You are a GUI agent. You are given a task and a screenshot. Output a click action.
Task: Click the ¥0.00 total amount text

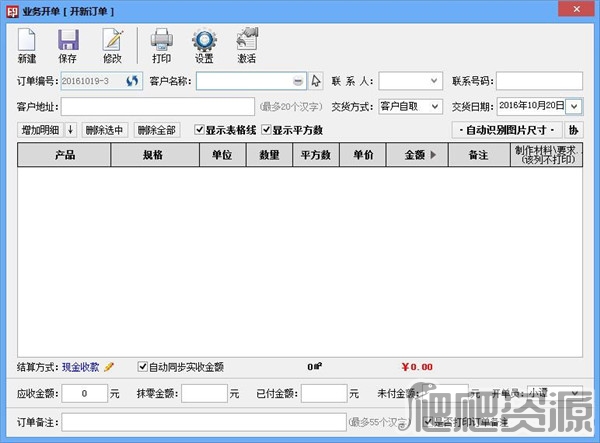point(417,367)
